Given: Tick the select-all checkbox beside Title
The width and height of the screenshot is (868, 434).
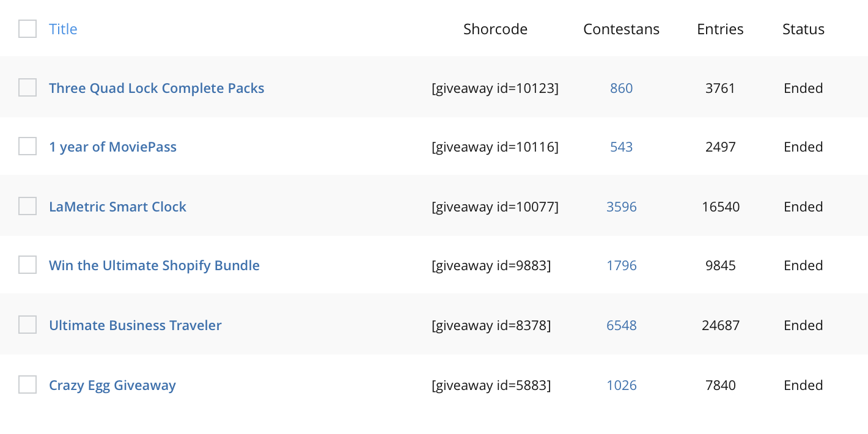Looking at the screenshot, I should point(28,29).
